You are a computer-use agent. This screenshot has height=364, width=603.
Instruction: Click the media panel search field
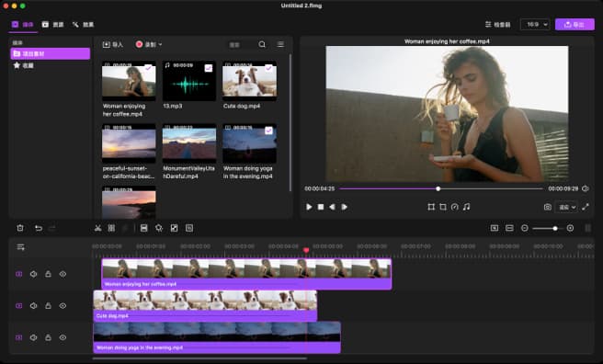(x=241, y=45)
